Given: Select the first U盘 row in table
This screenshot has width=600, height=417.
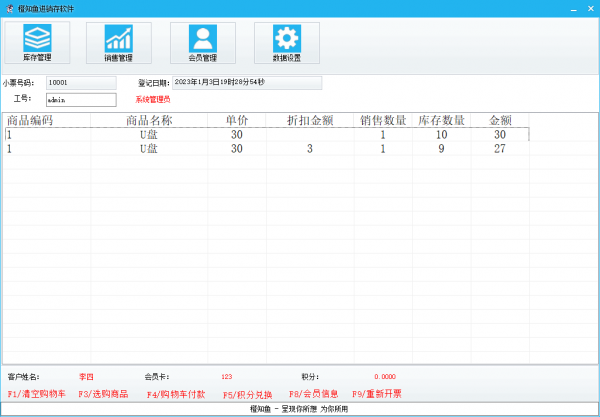Looking at the screenshot, I should coord(148,134).
